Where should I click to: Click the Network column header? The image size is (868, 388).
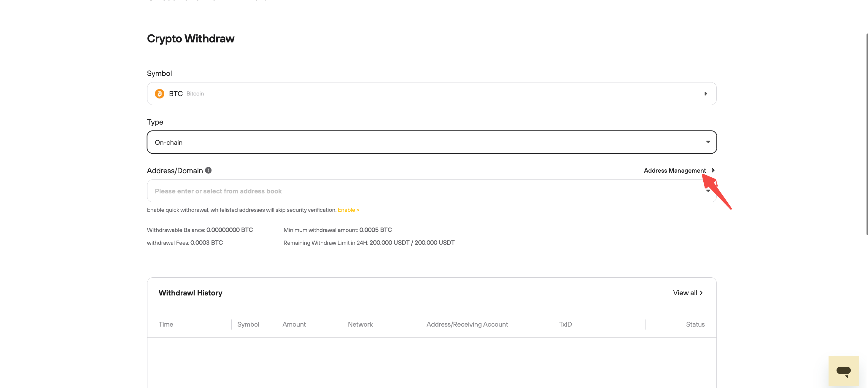pyautogui.click(x=360, y=324)
